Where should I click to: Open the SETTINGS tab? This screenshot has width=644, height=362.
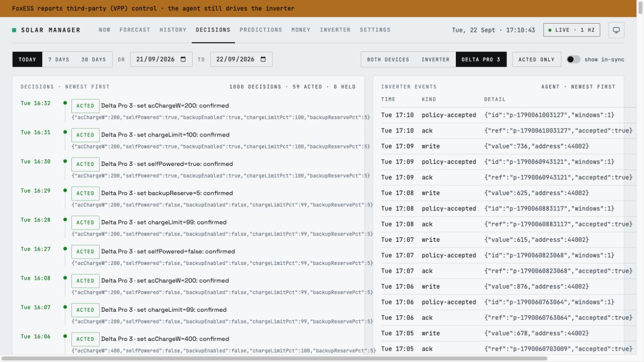pyautogui.click(x=375, y=30)
